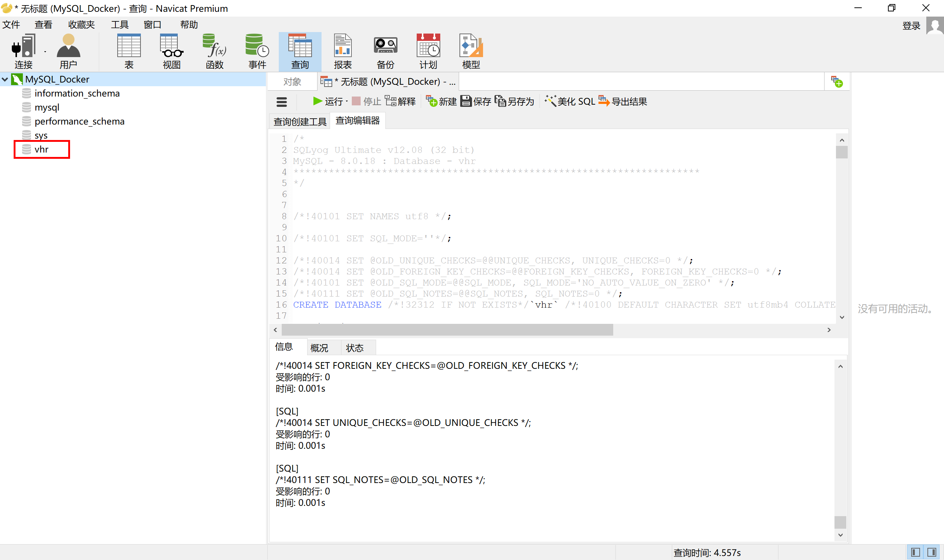Open the 函数 (Function) tool

[x=215, y=51]
